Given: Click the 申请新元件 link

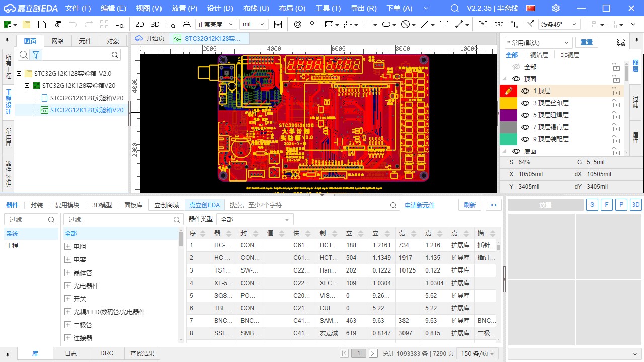Looking at the screenshot, I should [x=420, y=205].
